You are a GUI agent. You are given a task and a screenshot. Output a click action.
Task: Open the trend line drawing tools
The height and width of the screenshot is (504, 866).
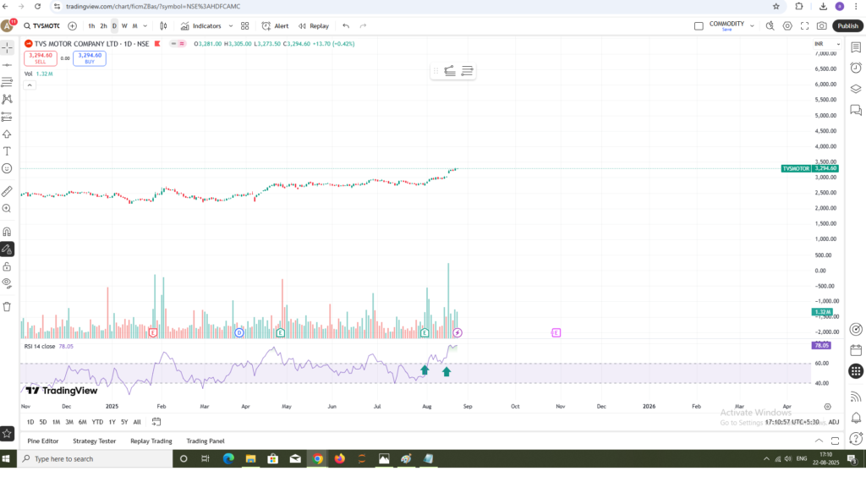(7, 65)
